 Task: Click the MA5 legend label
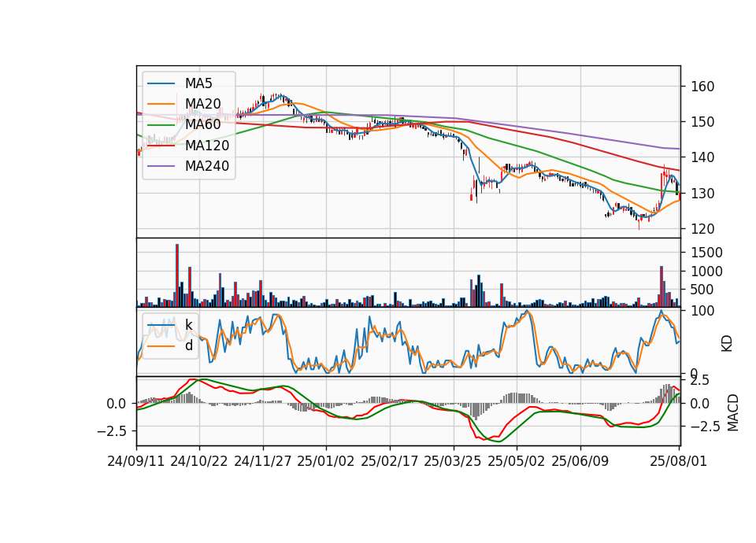[x=198, y=83]
